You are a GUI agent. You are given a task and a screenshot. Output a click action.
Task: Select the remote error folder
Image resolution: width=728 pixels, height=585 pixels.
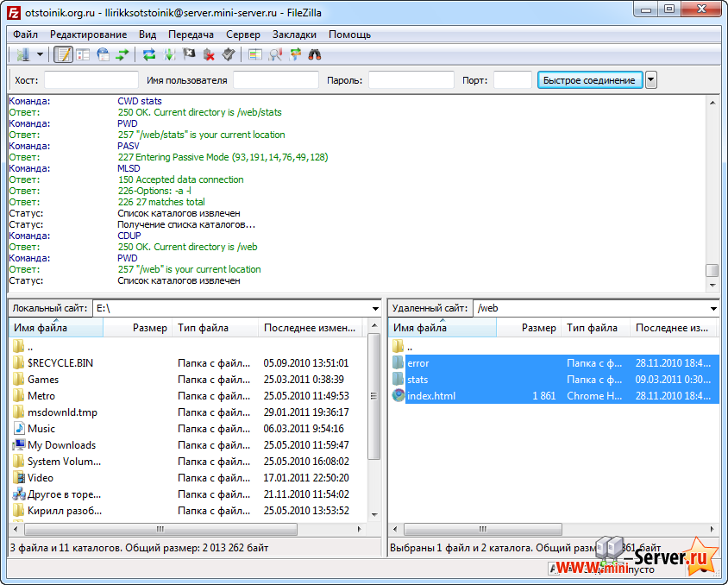pyautogui.click(x=555, y=363)
